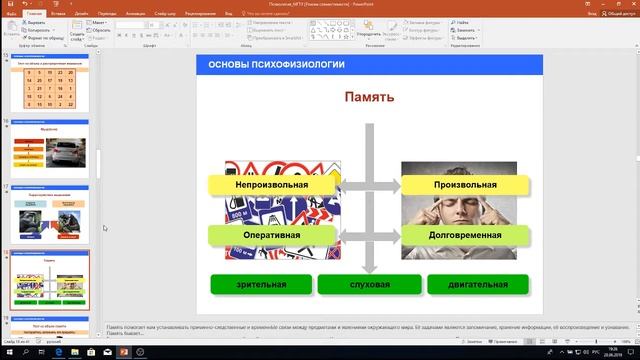
Task: Select slide 17 thumbnail
Action: coord(49,215)
